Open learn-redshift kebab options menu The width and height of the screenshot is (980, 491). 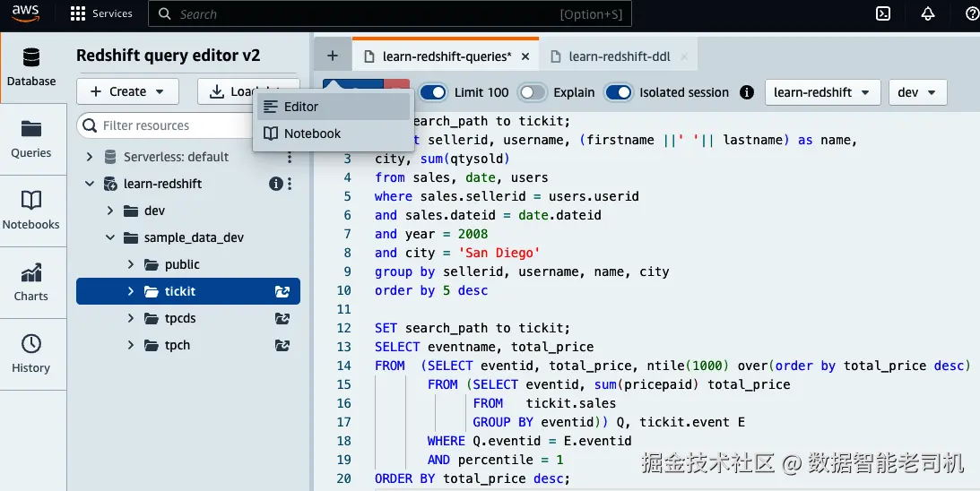(290, 184)
